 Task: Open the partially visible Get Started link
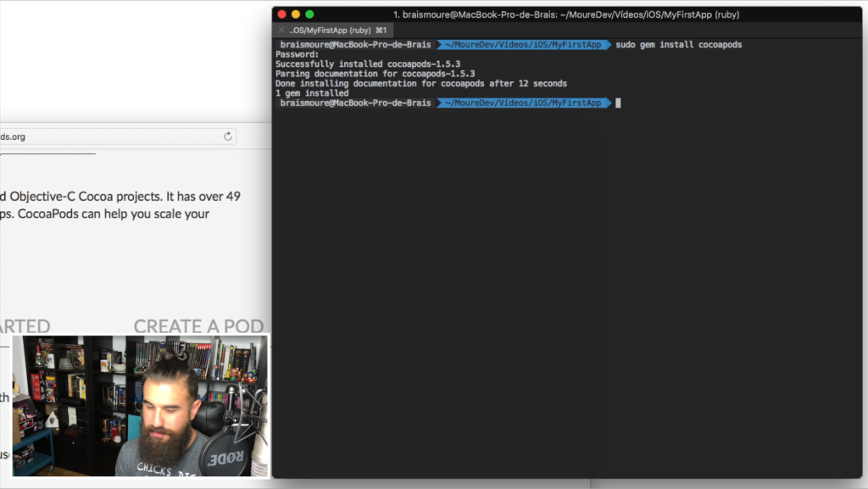pyautogui.click(x=25, y=326)
